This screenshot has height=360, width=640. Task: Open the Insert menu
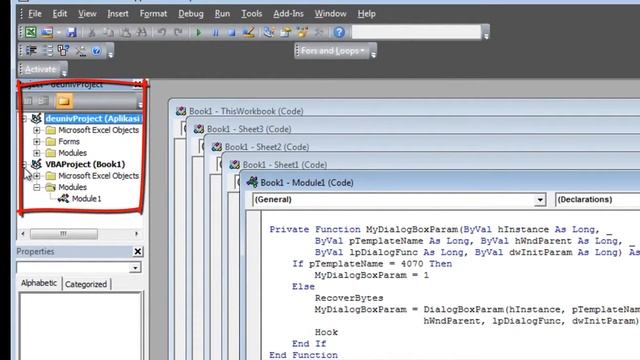click(x=118, y=13)
